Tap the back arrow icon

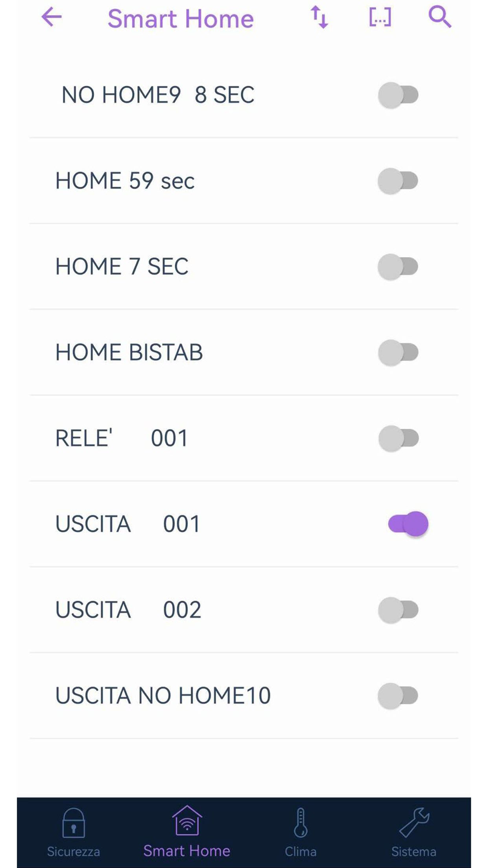tap(51, 18)
